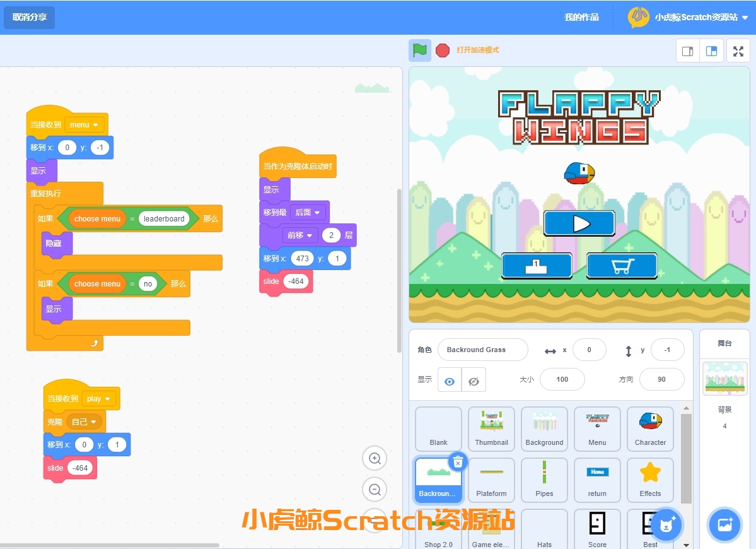Click the 舞台 stage label
756x549 pixels.
724,343
